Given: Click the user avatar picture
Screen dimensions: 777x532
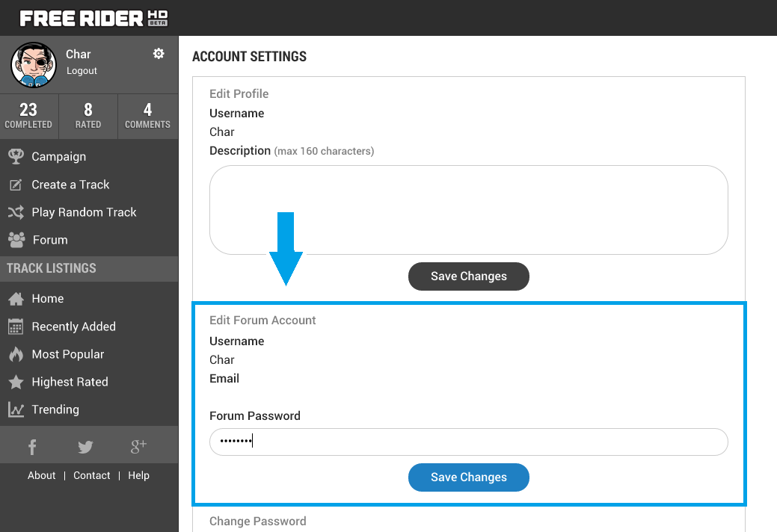Looking at the screenshot, I should point(34,64).
